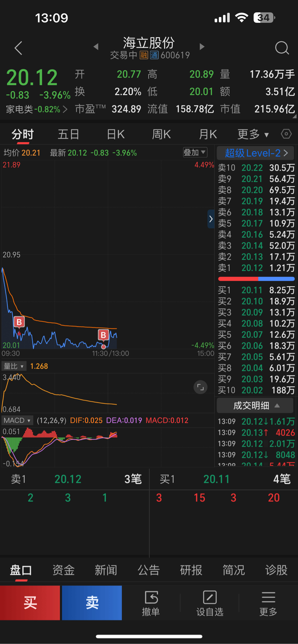Select 买6 price 20.06 row

[256, 346]
